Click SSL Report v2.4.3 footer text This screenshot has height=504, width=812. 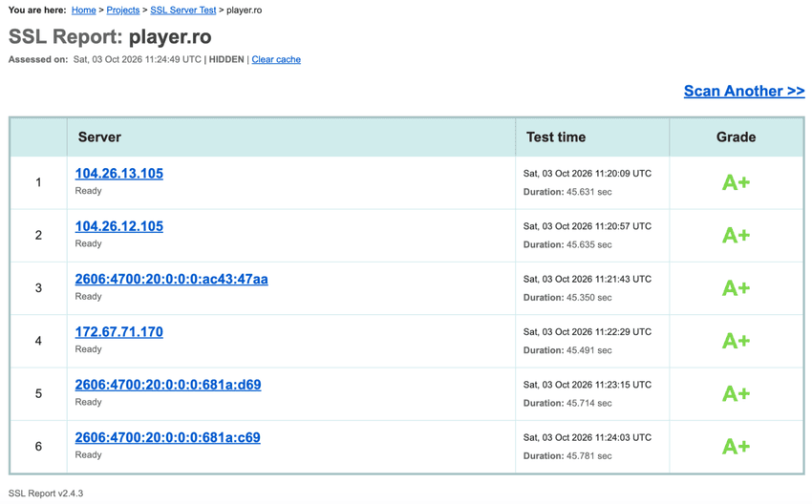tap(46, 493)
